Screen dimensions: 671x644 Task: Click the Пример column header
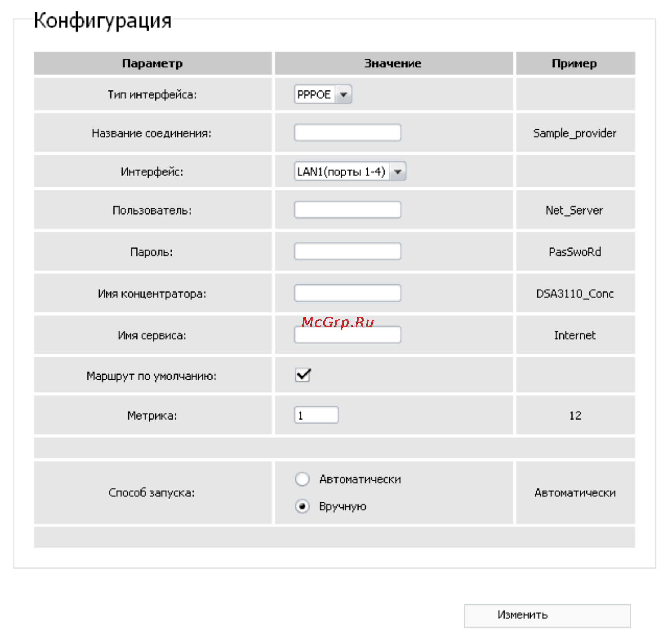coord(575,63)
